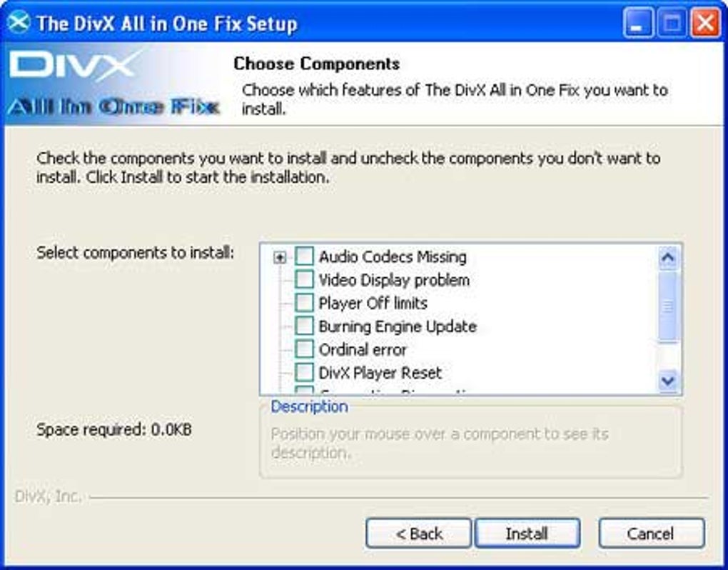Click the DivX title bar icon

tap(19, 22)
